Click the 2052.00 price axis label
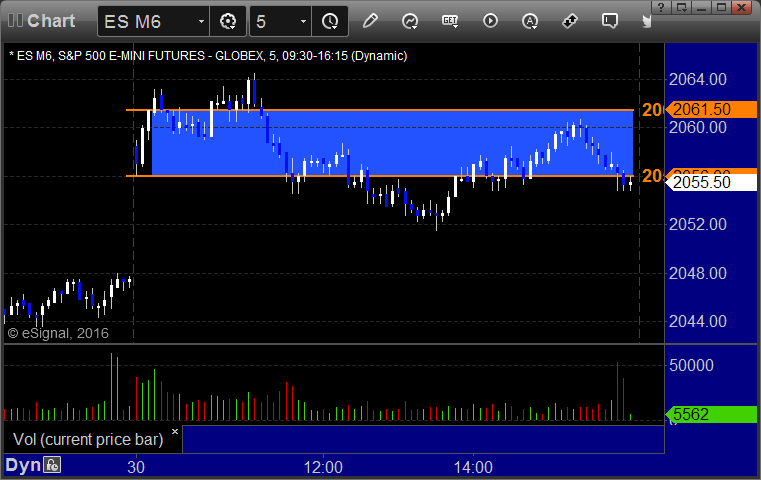Viewport: 761px width, 480px height. [x=697, y=224]
